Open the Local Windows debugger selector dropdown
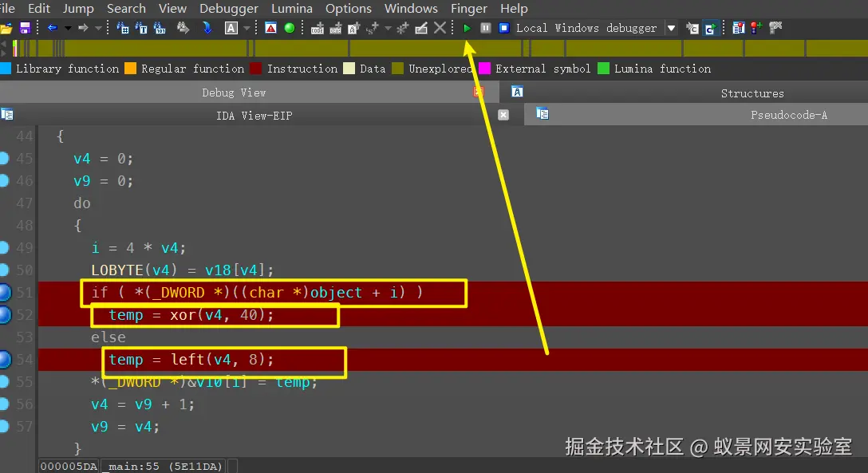This screenshot has height=473, width=868. (x=671, y=28)
